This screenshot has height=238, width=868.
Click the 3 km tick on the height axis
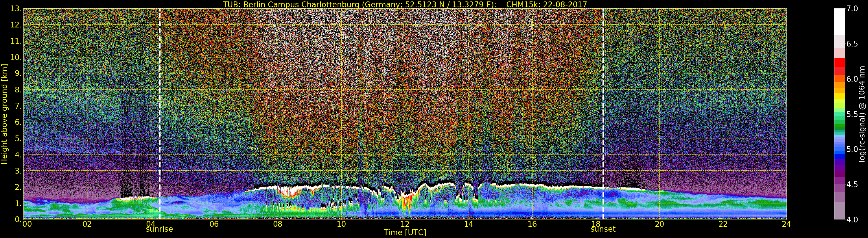coord(18,171)
